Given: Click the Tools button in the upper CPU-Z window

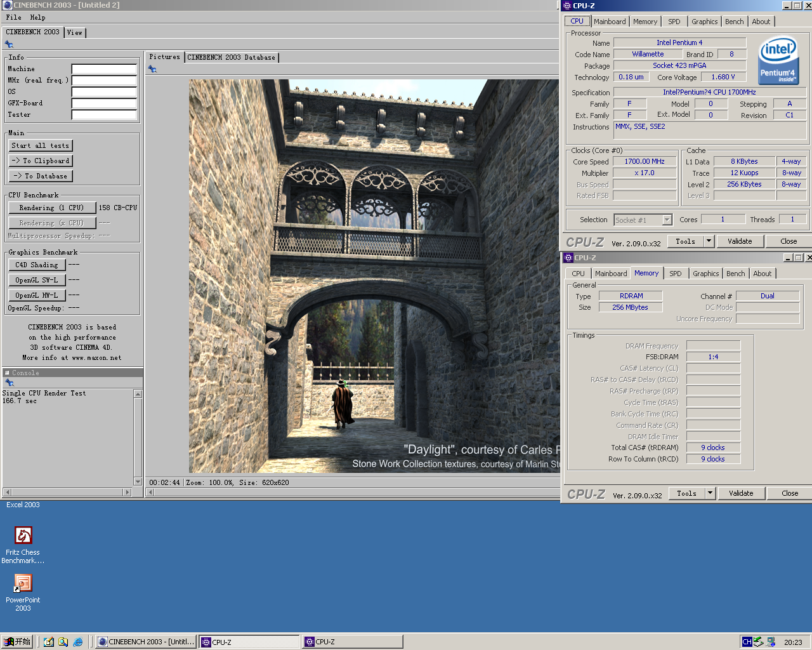Looking at the screenshot, I should [686, 241].
